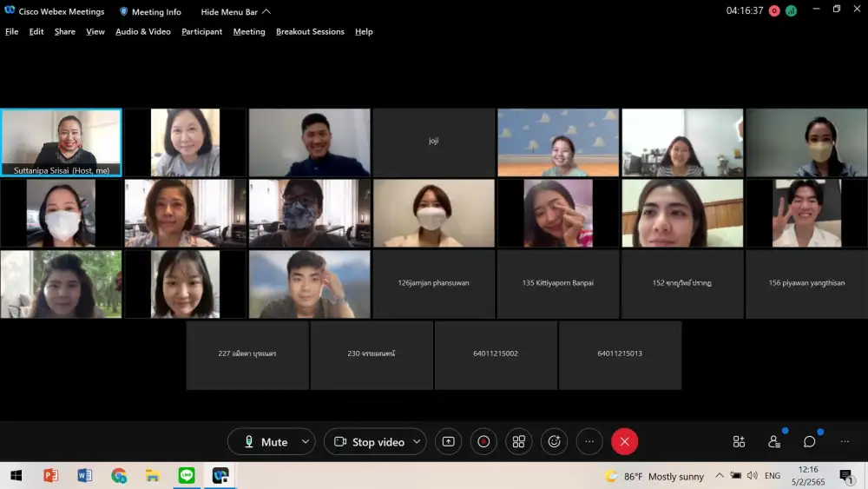Screen dimensions: 868x489
Task: Mute the microphone
Action: pyautogui.click(x=264, y=441)
